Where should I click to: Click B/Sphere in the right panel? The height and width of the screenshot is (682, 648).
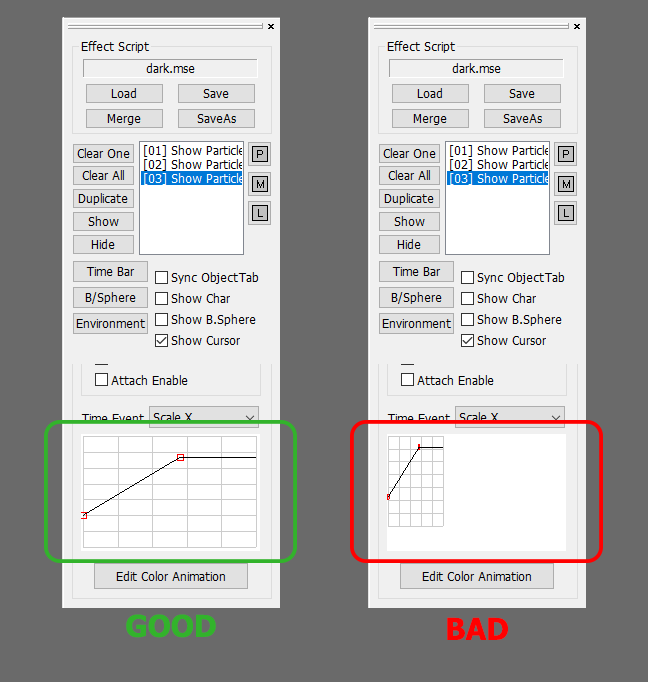417,298
